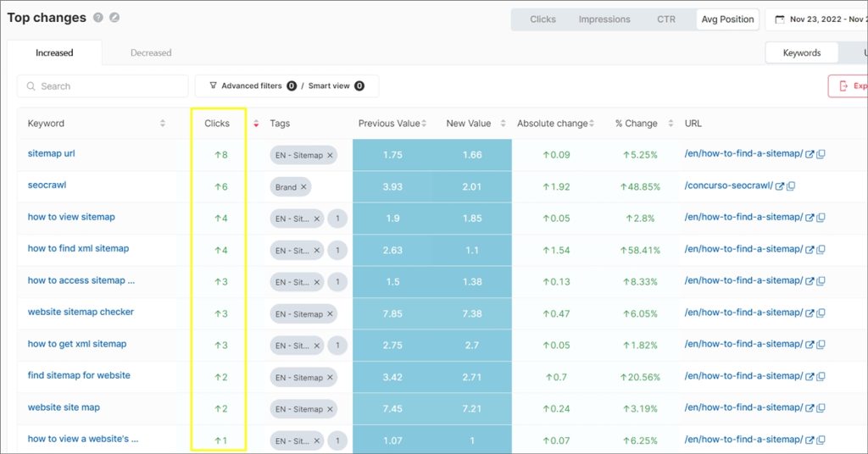The width and height of the screenshot is (868, 454).
Task: Expand extra tags badge in how to get xml sitemap row
Action: (337, 346)
